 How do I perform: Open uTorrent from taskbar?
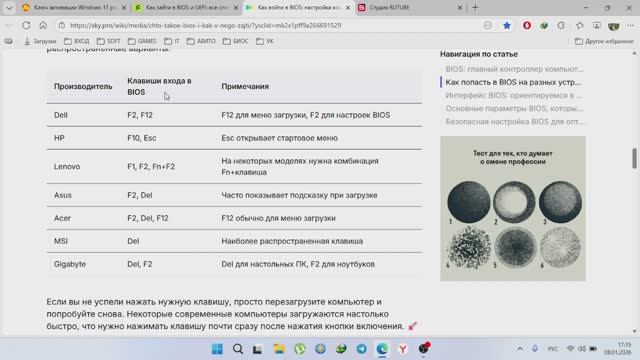pyautogui.click(x=300, y=349)
